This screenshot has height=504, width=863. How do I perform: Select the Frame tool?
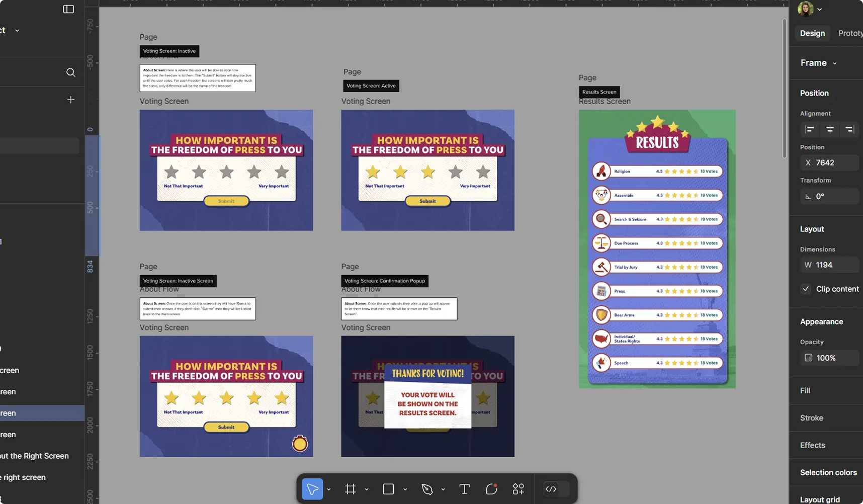click(351, 489)
